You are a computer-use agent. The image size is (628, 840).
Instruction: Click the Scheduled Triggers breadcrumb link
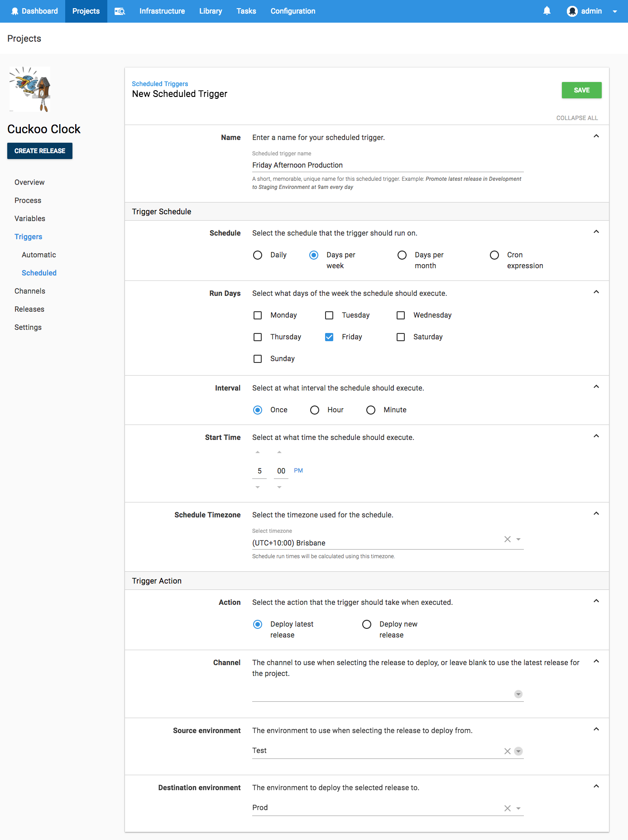tap(160, 84)
